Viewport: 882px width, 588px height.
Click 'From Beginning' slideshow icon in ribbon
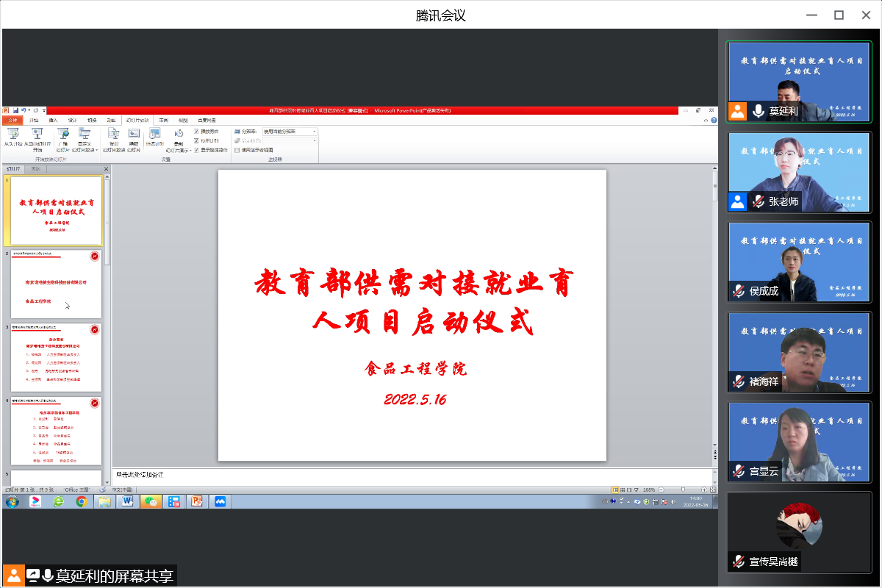click(x=12, y=134)
